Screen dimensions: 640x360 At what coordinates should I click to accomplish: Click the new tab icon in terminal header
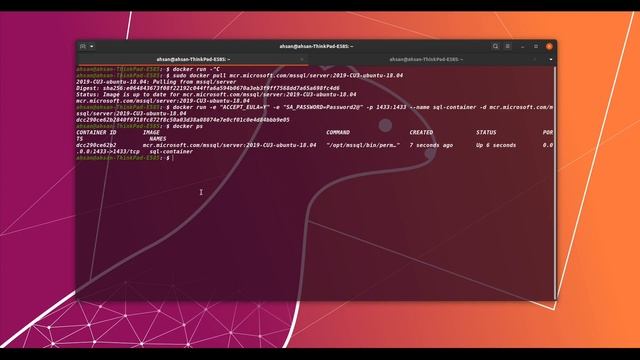83,46
